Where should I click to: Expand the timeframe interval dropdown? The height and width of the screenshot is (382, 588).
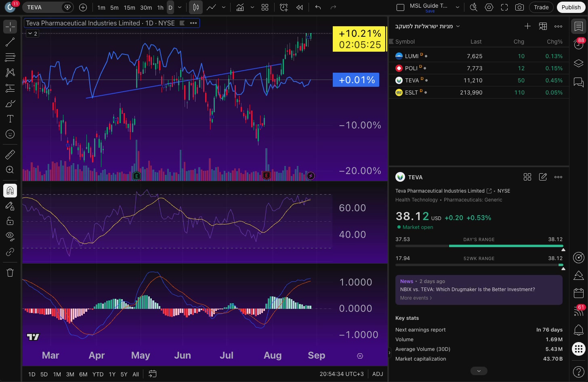[180, 7]
